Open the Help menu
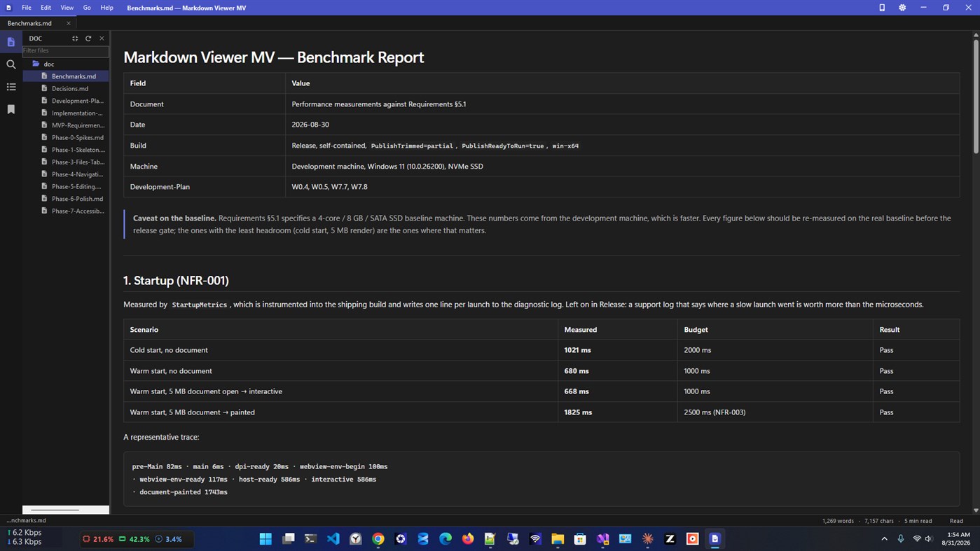 click(106, 8)
